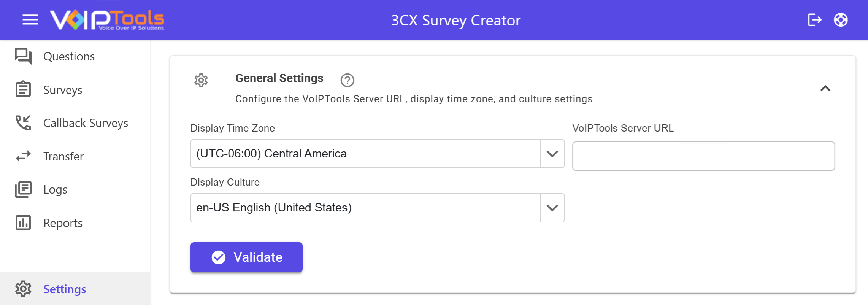868x305 pixels.
Task: Click the logout icon in header
Action: click(814, 20)
